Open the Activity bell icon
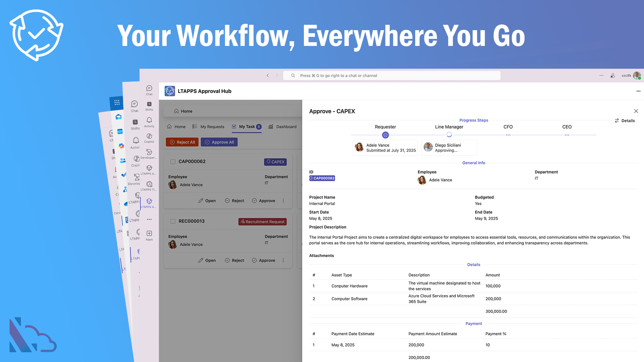Viewport: 644px width, 362px height. tap(149, 120)
